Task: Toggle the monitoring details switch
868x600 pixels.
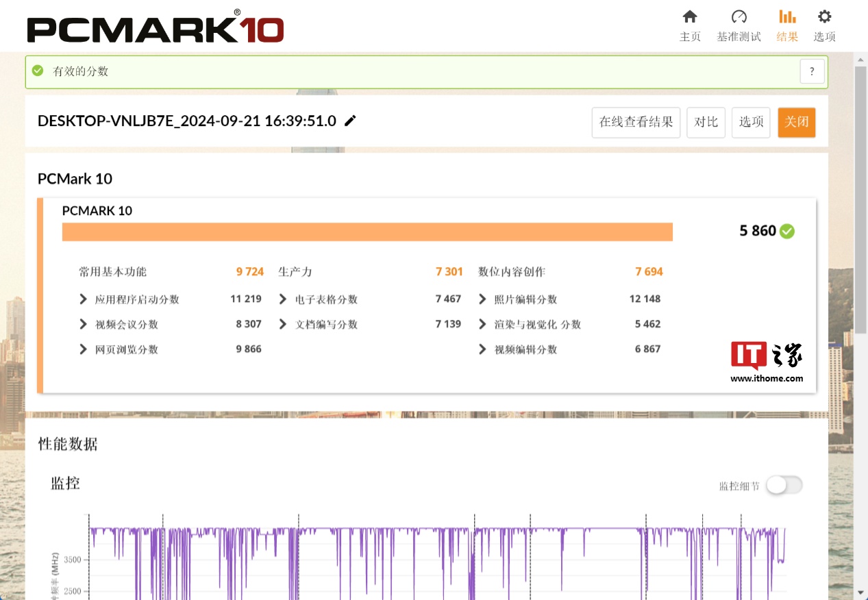Action: (x=784, y=485)
